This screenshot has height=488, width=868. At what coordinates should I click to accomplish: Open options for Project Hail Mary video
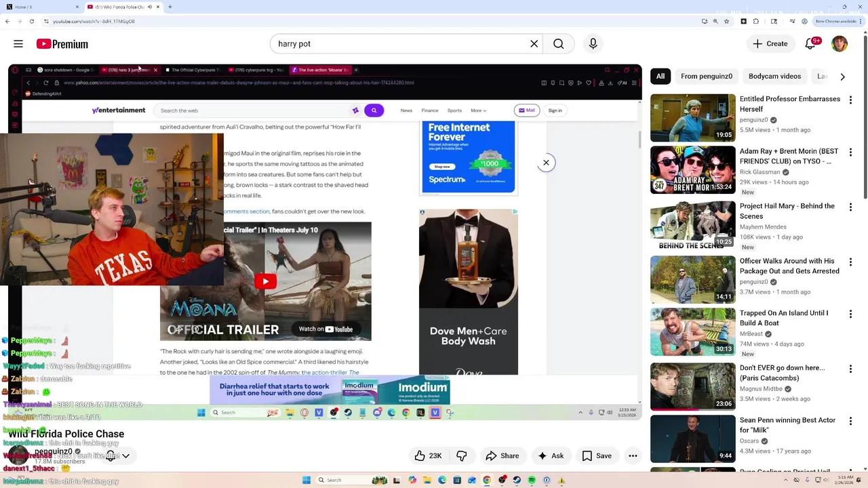click(850, 207)
